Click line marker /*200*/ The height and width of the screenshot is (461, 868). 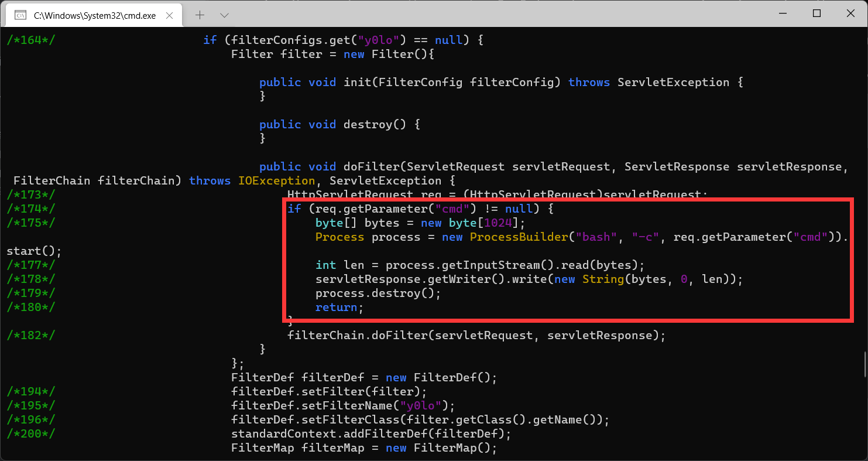31,434
